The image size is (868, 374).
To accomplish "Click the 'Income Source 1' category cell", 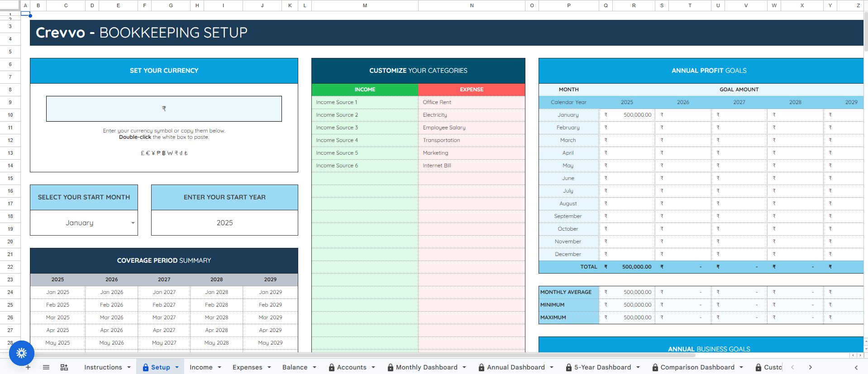I will pyautogui.click(x=365, y=102).
